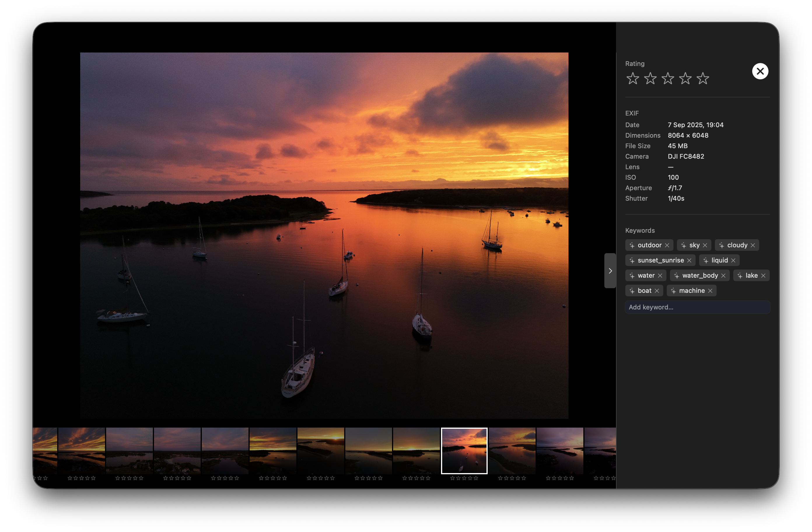Open the thumbnail left of the selected photo
This screenshot has width=812, height=532.
click(x=416, y=451)
